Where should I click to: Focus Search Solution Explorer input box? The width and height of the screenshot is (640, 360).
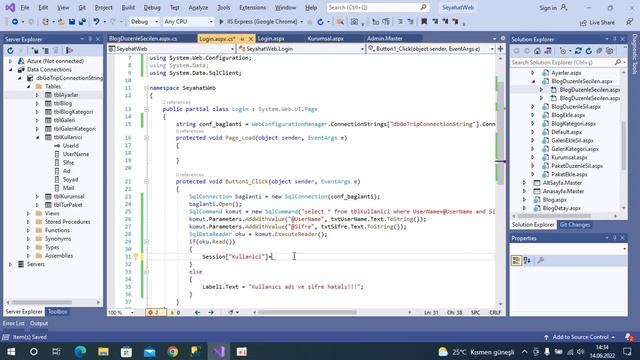tap(562, 62)
